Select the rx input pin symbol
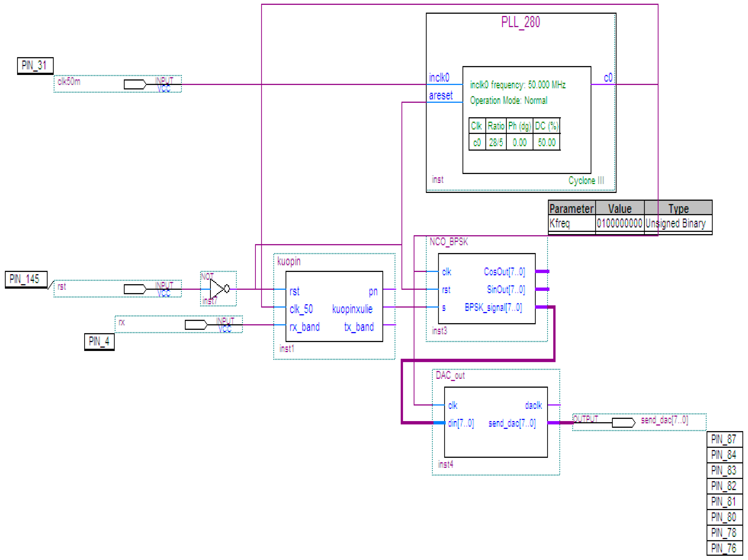Screen dimensions: 748x560 196,325
